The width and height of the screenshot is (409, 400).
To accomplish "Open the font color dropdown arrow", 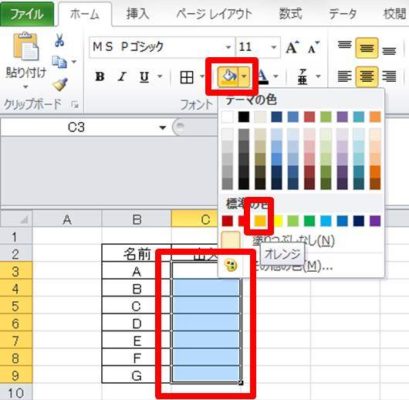I will click(x=276, y=77).
